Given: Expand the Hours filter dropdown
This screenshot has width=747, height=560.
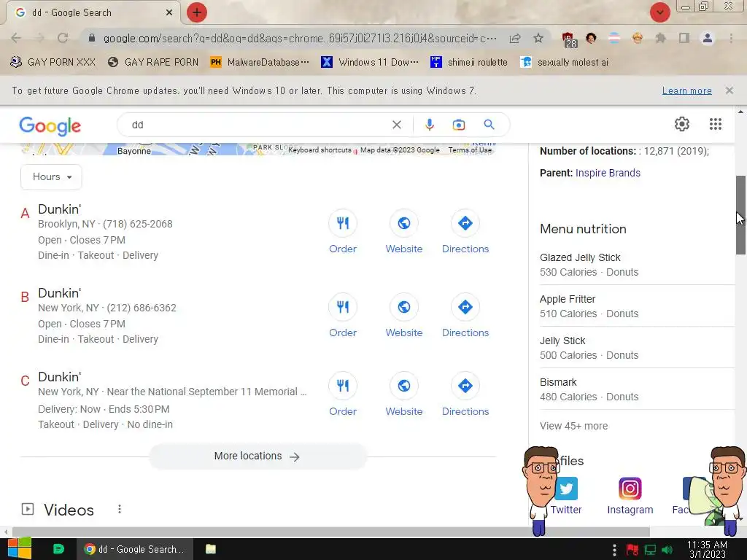Looking at the screenshot, I should [52, 177].
